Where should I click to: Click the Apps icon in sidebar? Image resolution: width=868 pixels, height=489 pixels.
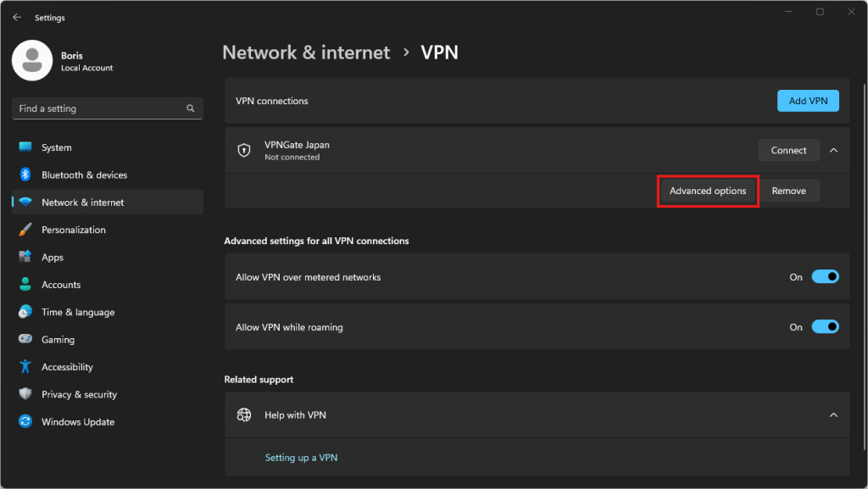point(25,258)
